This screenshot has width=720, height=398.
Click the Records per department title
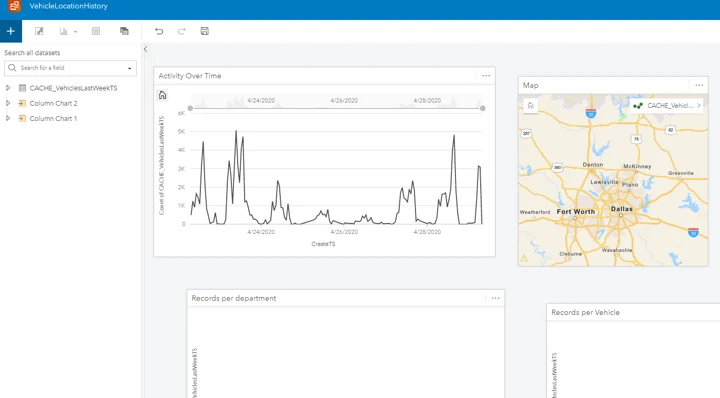[x=234, y=298]
